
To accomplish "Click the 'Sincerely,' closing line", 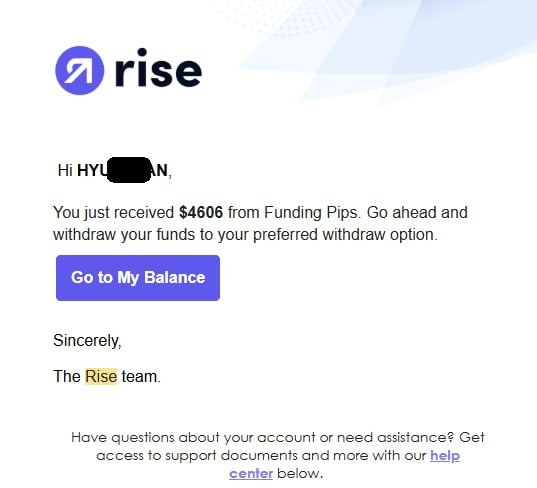I will click(x=87, y=340).
